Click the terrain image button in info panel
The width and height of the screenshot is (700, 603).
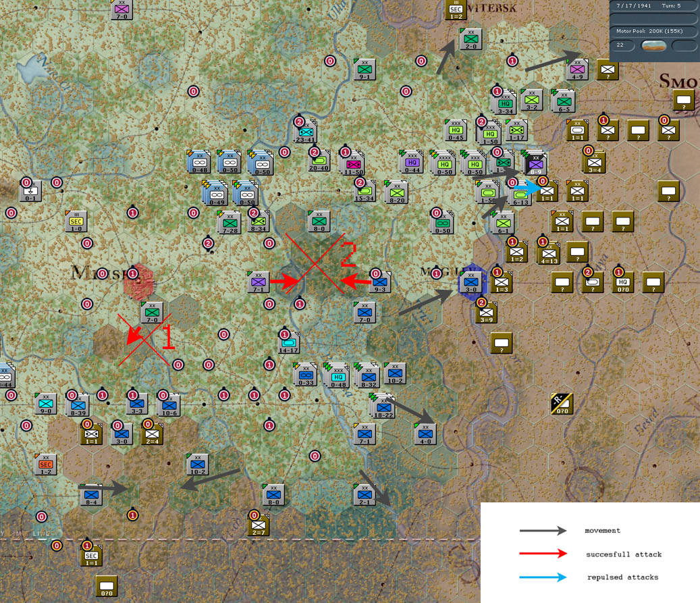[x=653, y=45]
